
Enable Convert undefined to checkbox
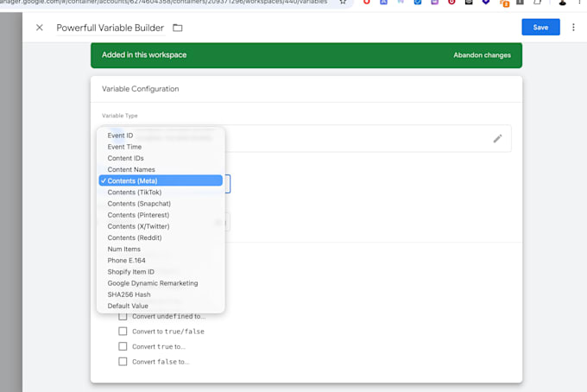[x=123, y=316]
